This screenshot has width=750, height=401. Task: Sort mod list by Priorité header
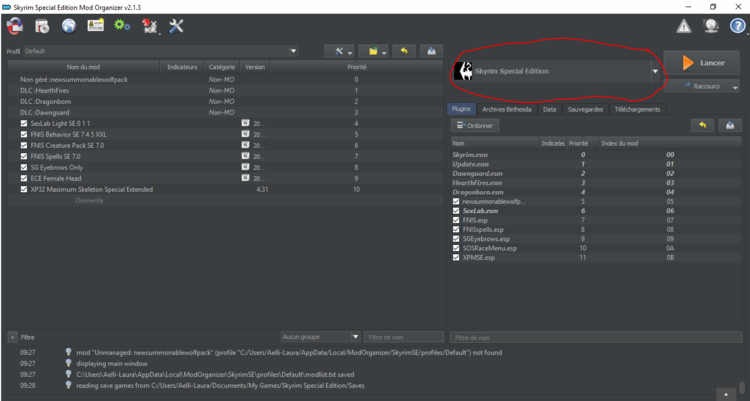point(357,67)
